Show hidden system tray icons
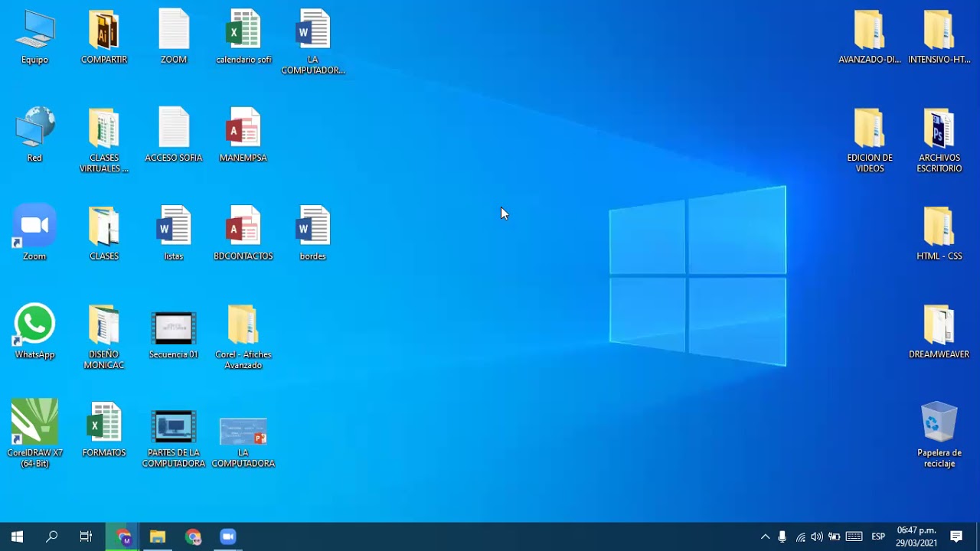 pyautogui.click(x=765, y=536)
